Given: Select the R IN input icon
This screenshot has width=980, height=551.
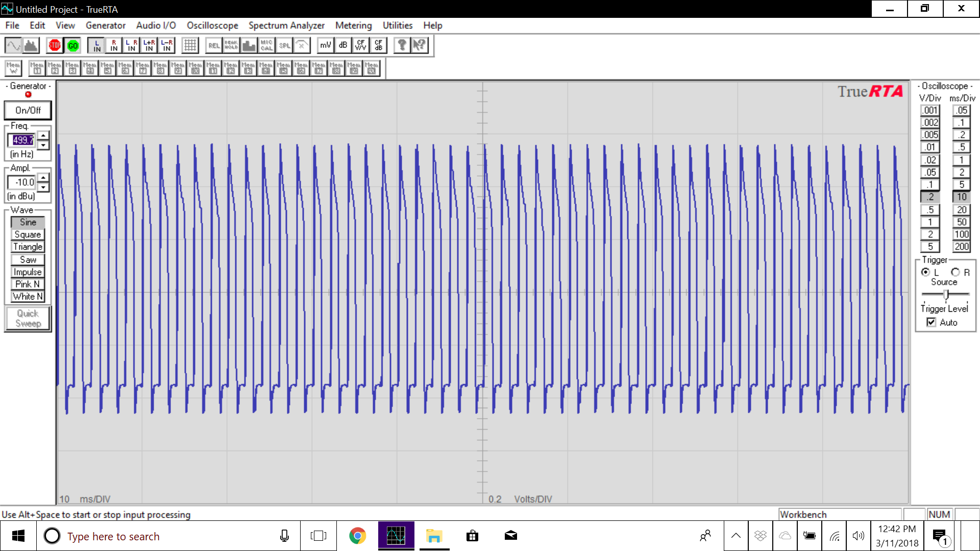Looking at the screenshot, I should coord(114,45).
